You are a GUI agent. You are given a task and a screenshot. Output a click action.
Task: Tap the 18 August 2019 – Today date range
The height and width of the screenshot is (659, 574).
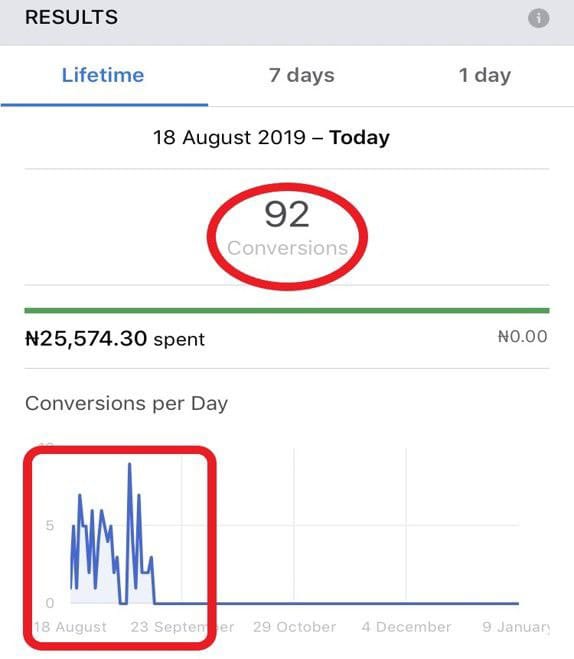tap(271, 138)
